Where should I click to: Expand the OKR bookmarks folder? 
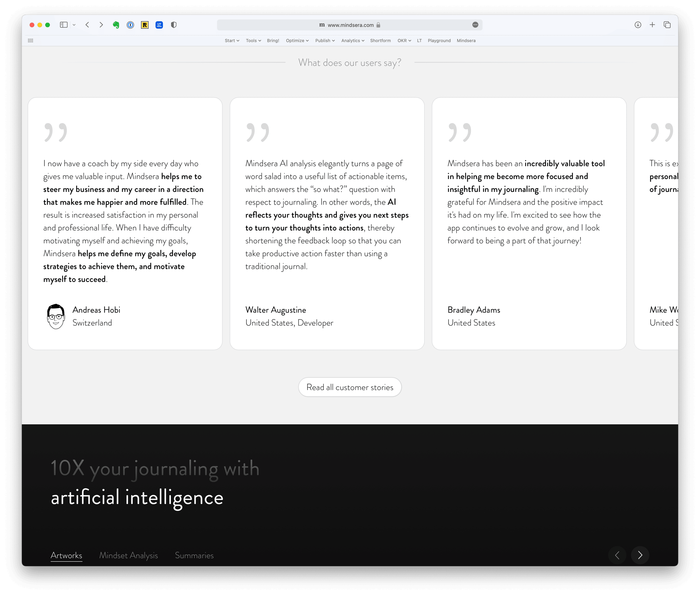coord(404,41)
